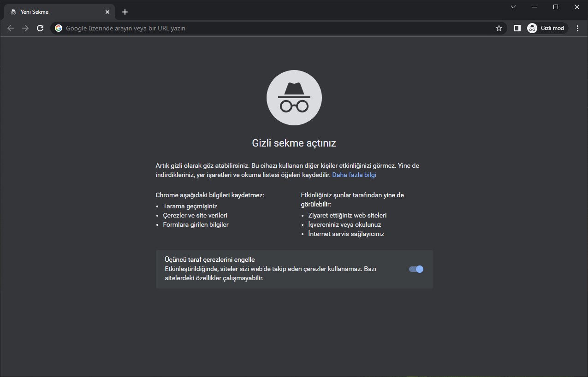Bookmark this tab with the star icon

tap(499, 28)
